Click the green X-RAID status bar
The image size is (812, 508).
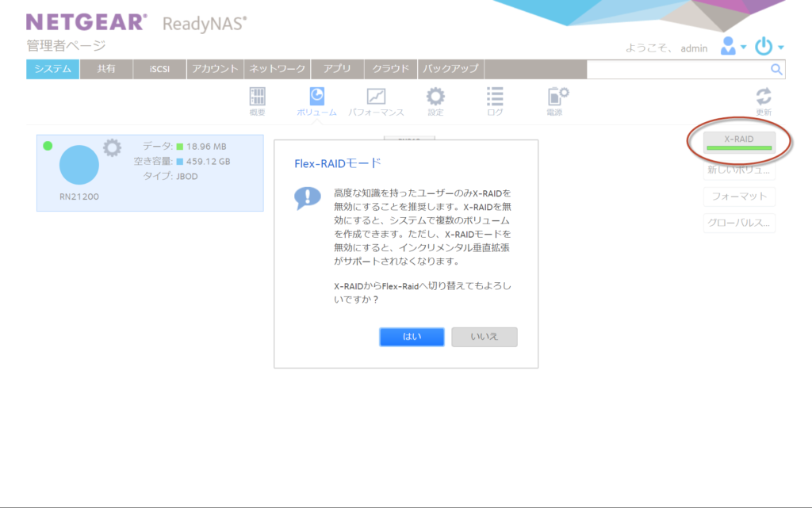[739, 147]
